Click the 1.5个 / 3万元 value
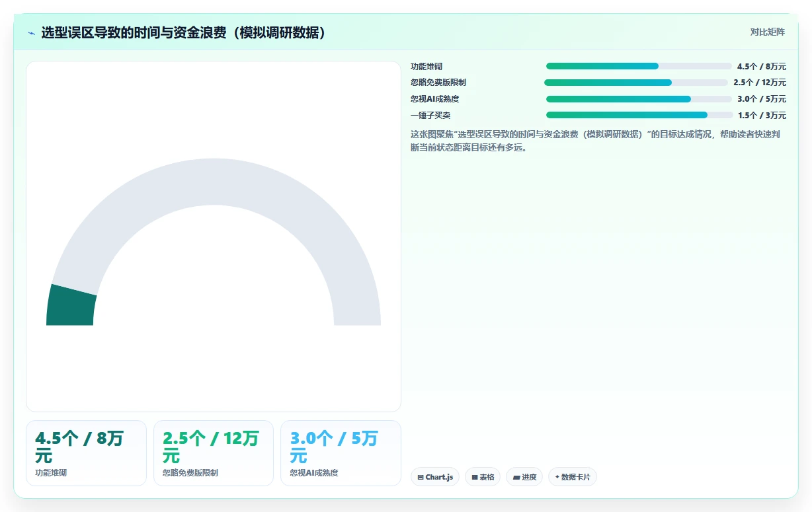 [x=762, y=115]
